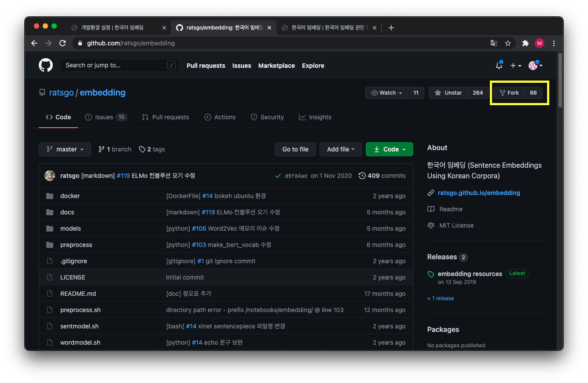The height and width of the screenshot is (383, 588).
Task: Fork the repository
Action: click(x=509, y=93)
